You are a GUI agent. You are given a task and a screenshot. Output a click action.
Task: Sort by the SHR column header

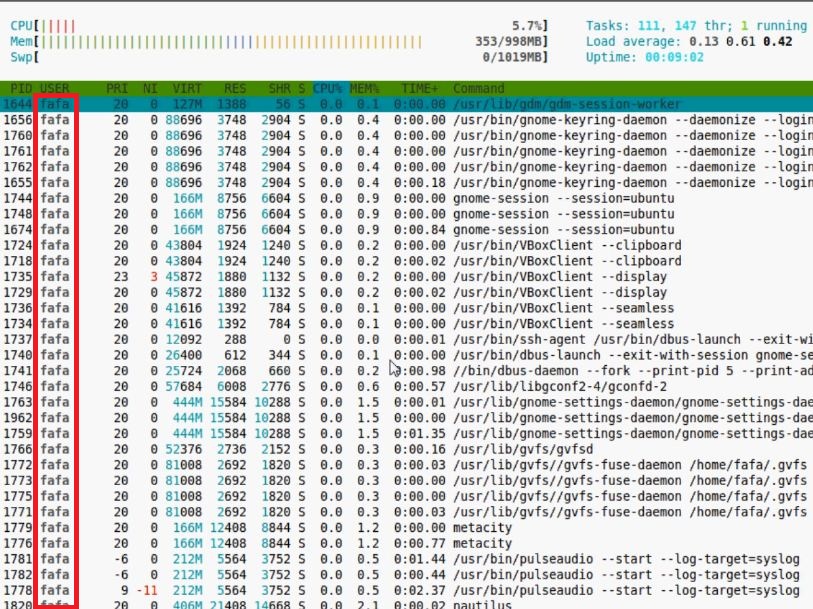click(x=279, y=89)
